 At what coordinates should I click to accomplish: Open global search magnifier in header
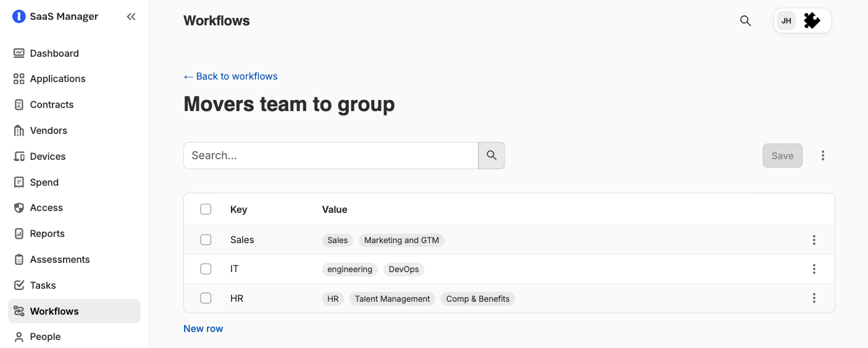pos(745,21)
